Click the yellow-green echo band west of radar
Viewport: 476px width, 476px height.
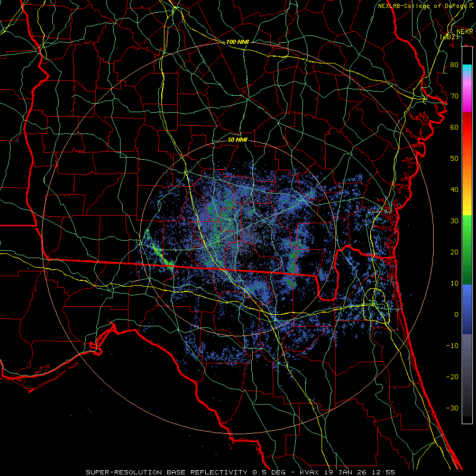[x=159, y=251]
